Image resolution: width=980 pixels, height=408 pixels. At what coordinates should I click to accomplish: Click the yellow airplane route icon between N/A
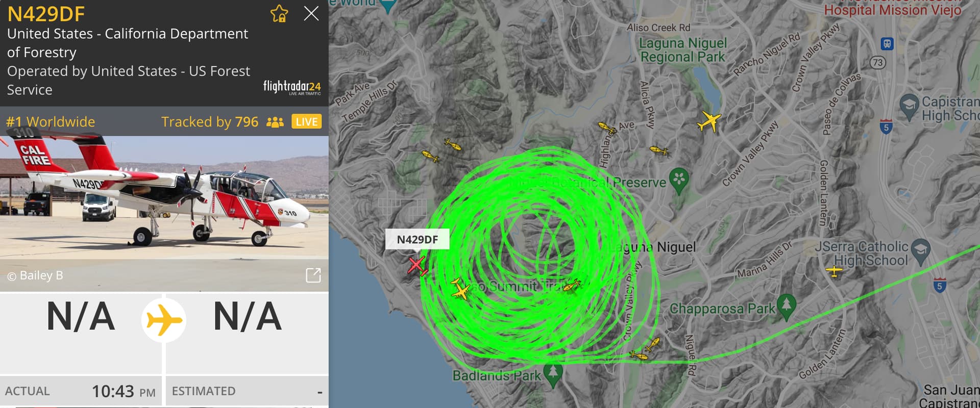click(x=164, y=320)
